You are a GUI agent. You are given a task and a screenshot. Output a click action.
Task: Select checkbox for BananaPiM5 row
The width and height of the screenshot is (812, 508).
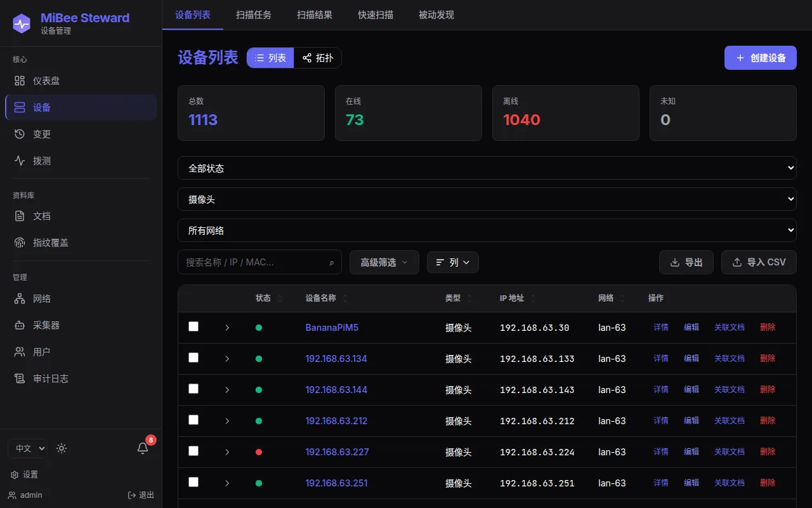click(x=193, y=326)
